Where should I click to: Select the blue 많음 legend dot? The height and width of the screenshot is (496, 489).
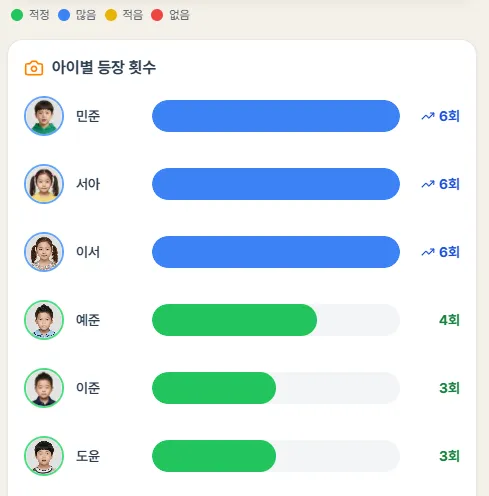click(64, 15)
